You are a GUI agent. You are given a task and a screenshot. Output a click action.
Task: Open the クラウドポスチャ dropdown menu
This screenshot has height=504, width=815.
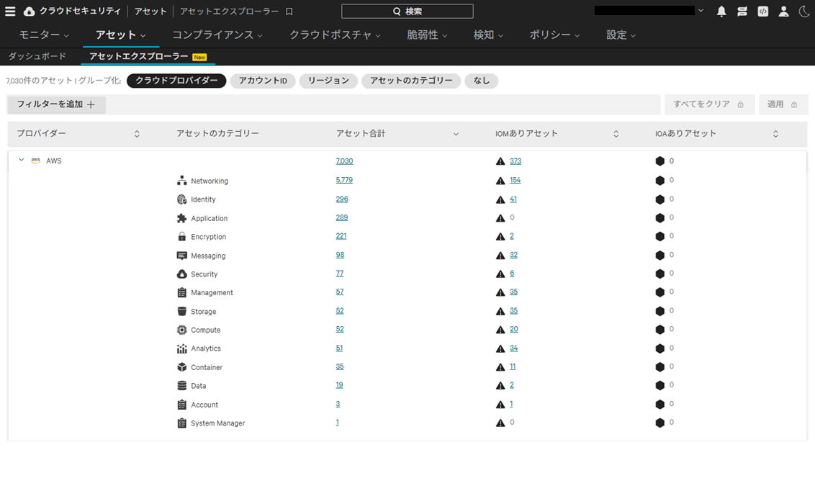tap(335, 35)
